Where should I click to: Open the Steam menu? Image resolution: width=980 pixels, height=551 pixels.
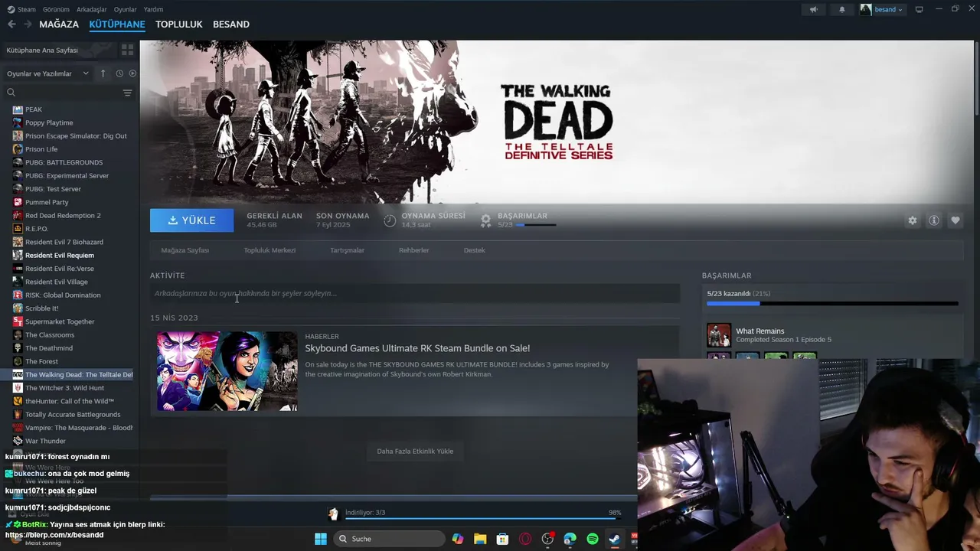[22, 9]
